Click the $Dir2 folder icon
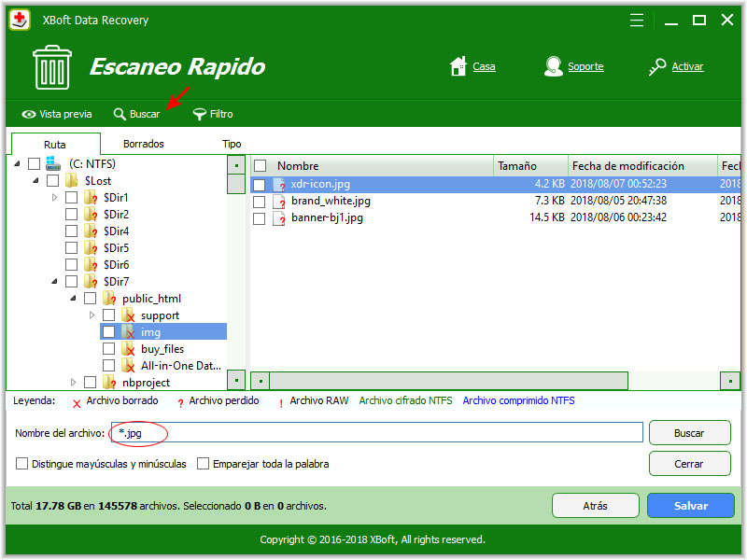This screenshot has width=747, height=560. click(x=91, y=214)
